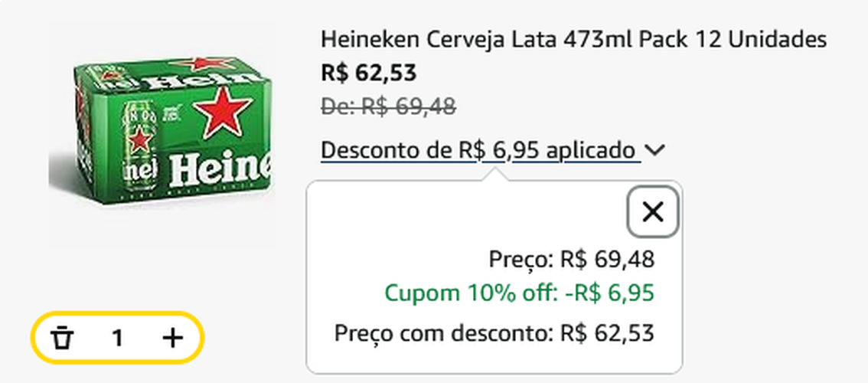The height and width of the screenshot is (383, 868).
Task: Click the 'Preço: R$ 69,48' popover line
Action: [572, 260]
